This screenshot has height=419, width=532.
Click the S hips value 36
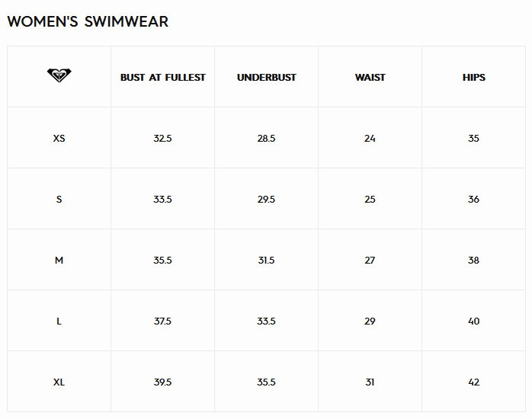click(x=473, y=200)
